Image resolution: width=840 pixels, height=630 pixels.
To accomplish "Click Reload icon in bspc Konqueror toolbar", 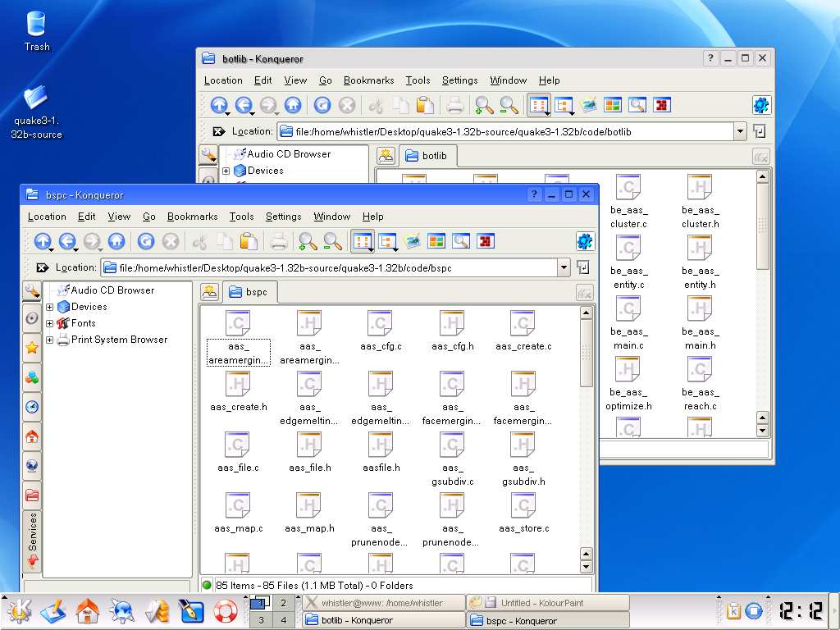I will tap(146, 242).
